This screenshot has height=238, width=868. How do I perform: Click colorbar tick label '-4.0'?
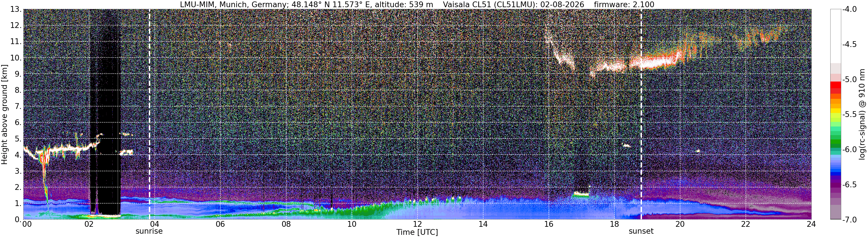point(850,10)
